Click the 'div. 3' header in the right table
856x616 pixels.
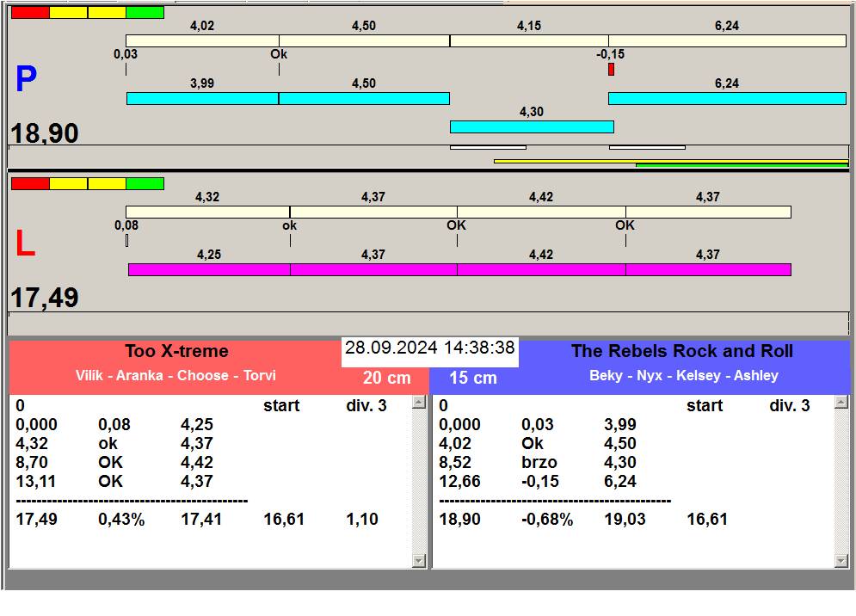coord(790,405)
